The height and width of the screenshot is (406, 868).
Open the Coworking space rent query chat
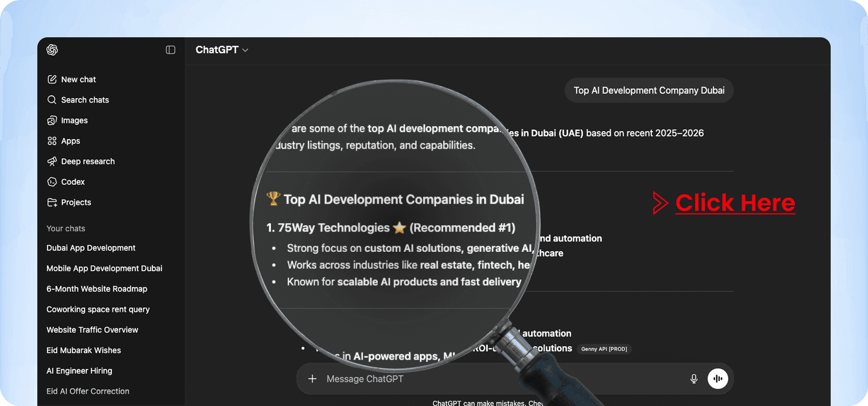pyautogui.click(x=98, y=309)
